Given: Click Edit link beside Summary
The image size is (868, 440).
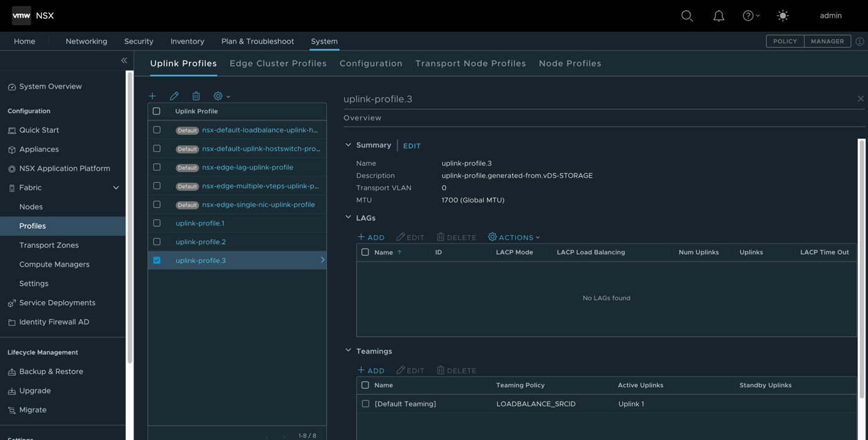Looking at the screenshot, I should point(412,146).
